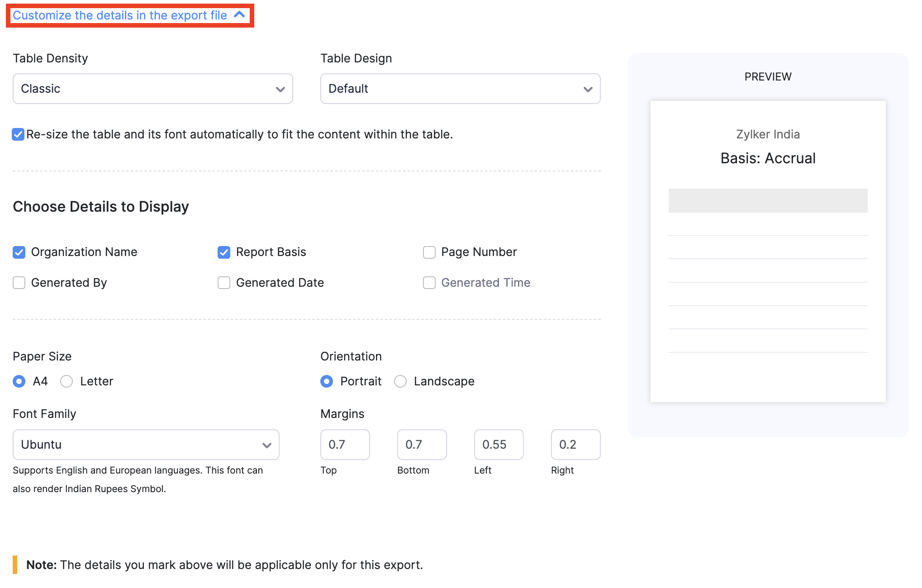Viewport: 922px width, 588px height.
Task: Select A4 paper size
Action: tap(19, 381)
